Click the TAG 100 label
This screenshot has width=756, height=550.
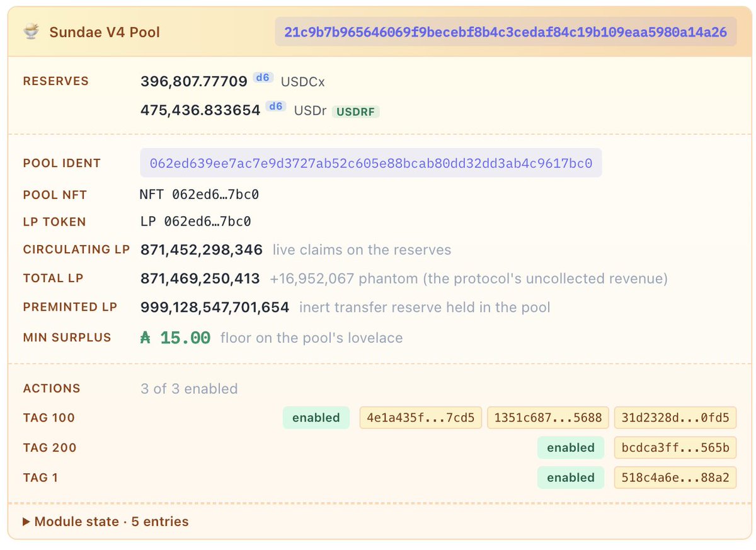(x=49, y=418)
